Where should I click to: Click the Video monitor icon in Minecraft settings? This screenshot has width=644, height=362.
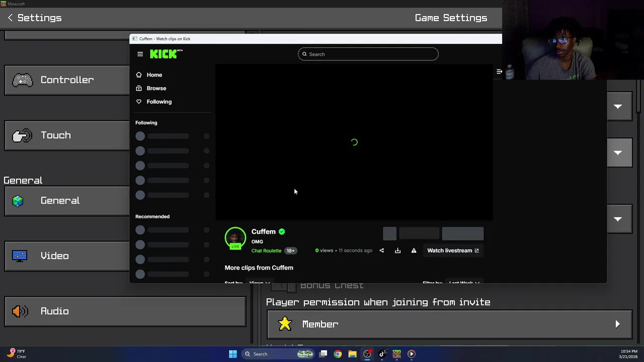(20, 256)
